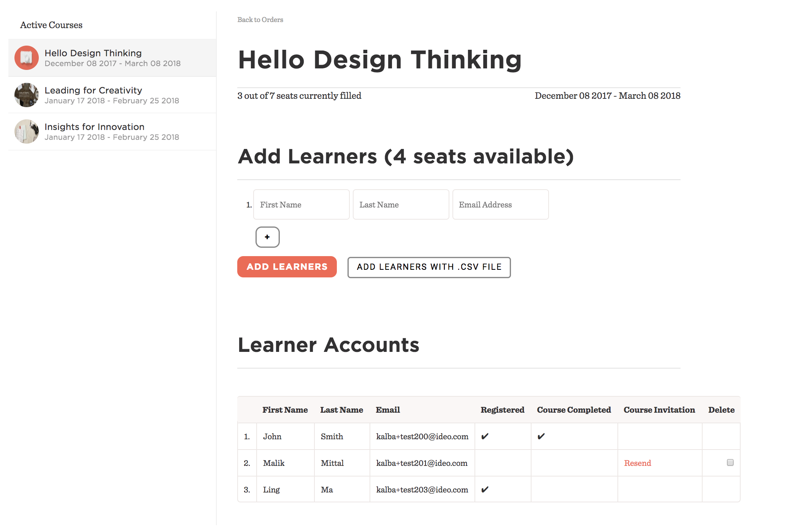This screenshot has height=532, width=787.
Task: Click the Insights for Innovation thumbnail
Action: click(x=26, y=131)
